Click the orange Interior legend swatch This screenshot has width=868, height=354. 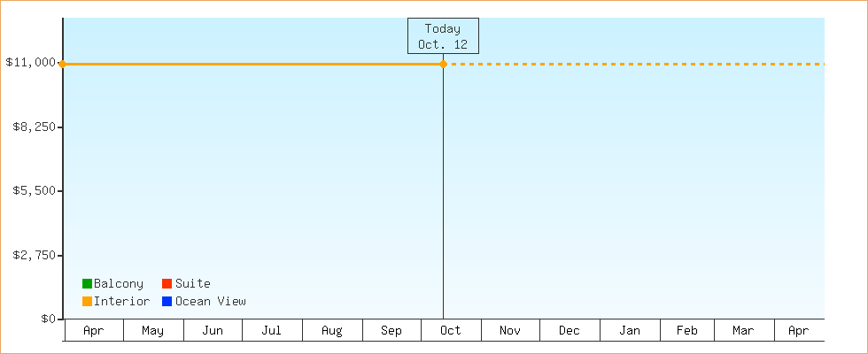click(87, 302)
